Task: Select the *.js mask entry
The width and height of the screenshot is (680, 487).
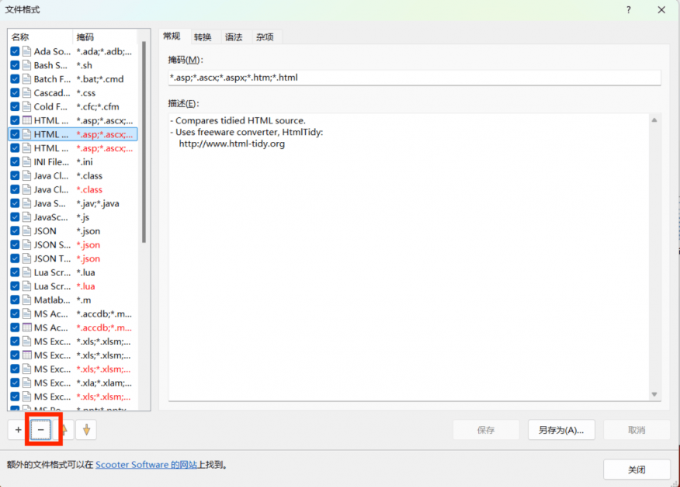Action: click(x=83, y=217)
